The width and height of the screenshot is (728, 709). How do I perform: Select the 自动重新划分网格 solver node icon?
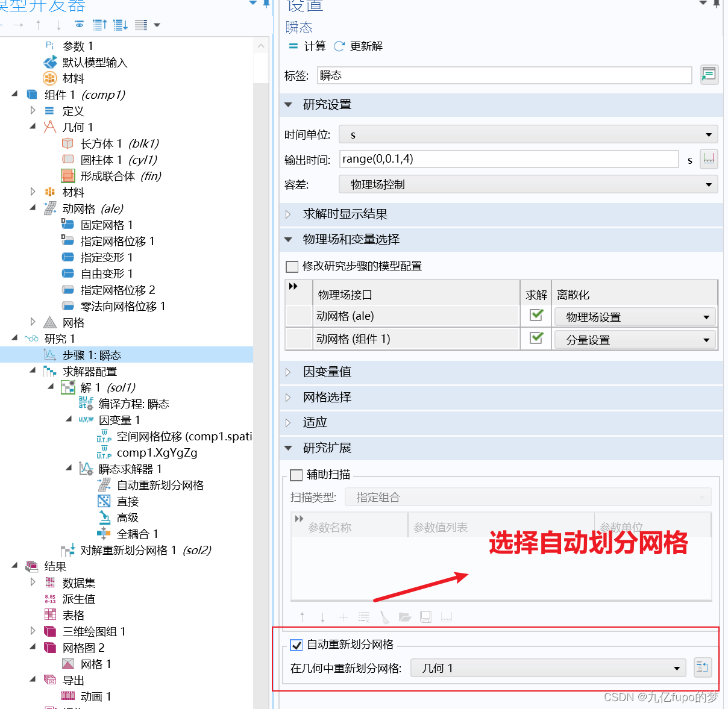104,485
